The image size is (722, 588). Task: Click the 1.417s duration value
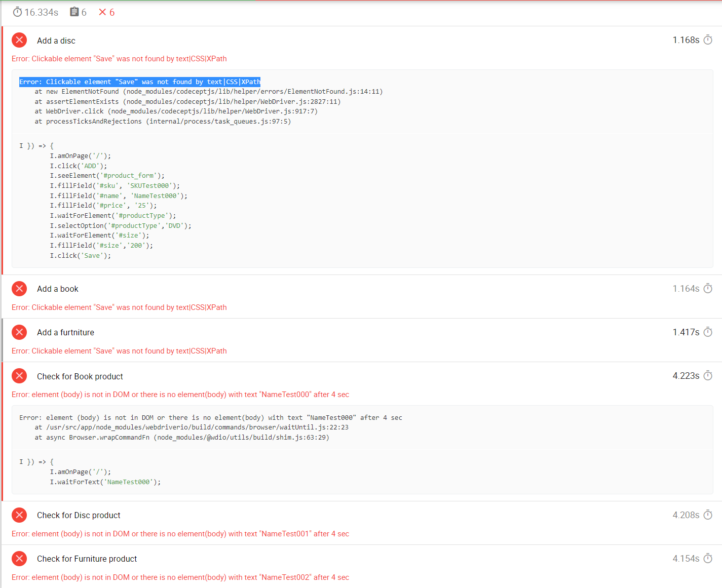pyautogui.click(x=686, y=332)
